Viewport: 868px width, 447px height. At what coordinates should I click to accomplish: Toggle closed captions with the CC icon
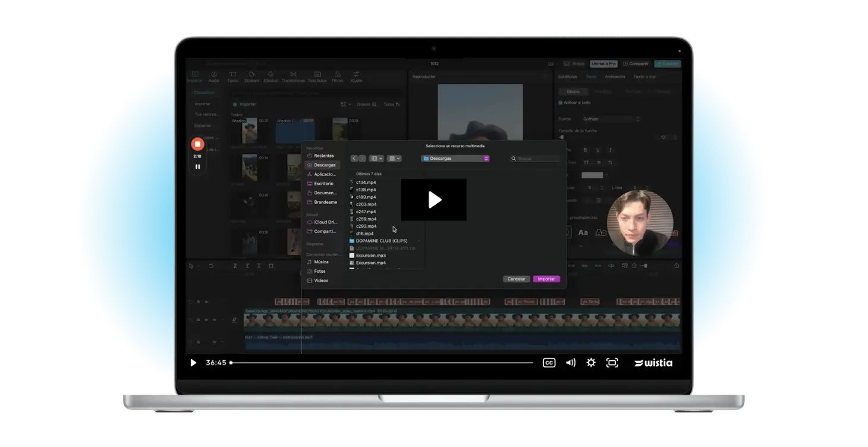tap(549, 363)
